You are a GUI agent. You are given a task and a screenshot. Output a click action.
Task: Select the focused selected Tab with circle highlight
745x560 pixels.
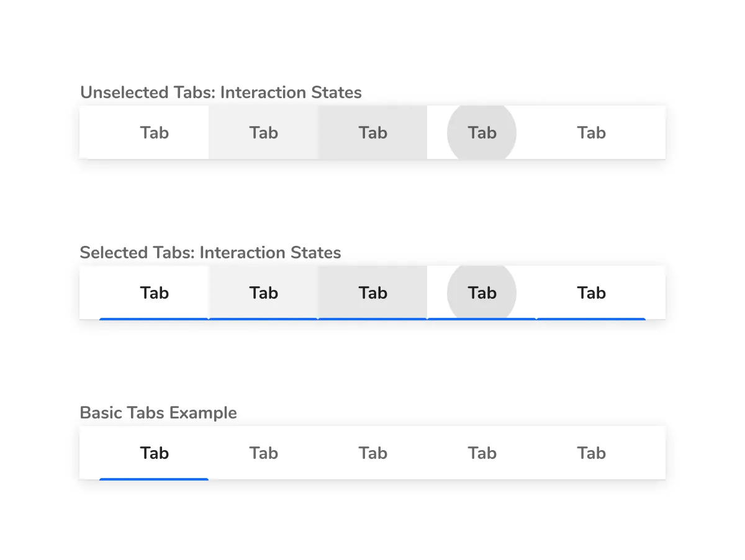(482, 292)
